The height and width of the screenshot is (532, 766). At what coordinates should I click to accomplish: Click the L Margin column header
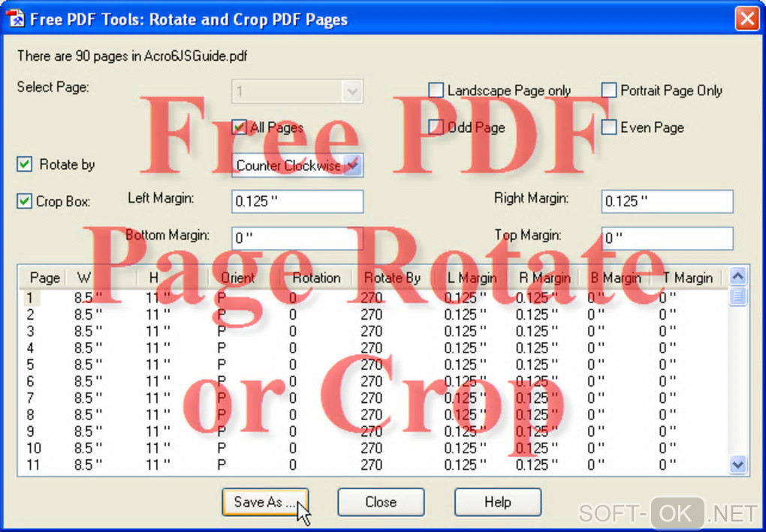[472, 278]
